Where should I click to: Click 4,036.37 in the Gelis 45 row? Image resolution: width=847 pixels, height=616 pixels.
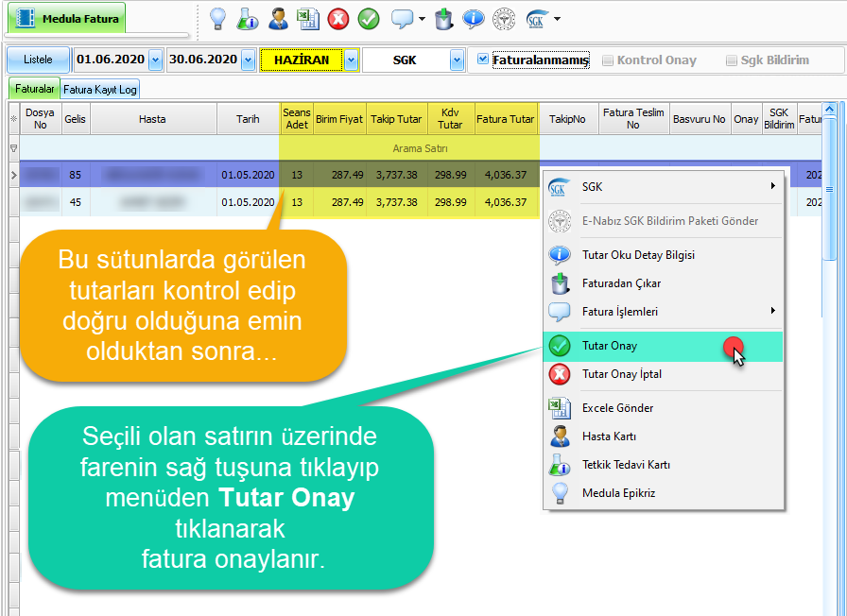coord(506,202)
